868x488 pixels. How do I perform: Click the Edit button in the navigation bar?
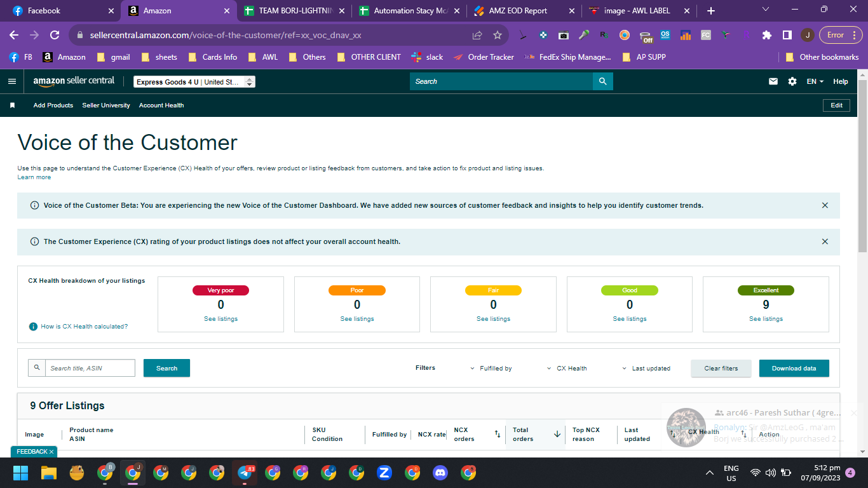point(836,105)
